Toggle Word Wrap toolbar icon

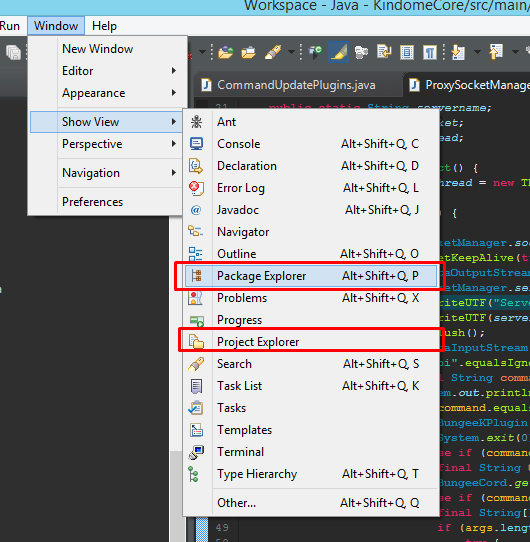point(384,52)
